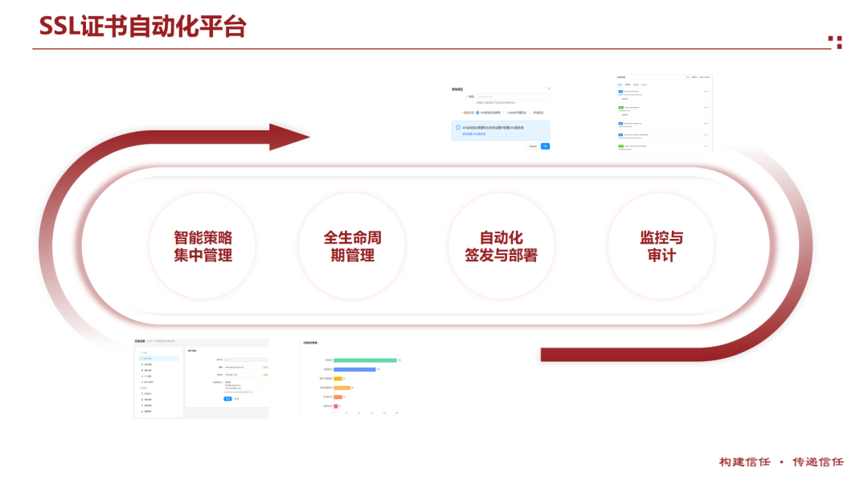Confirm the add-domain dialog with OK
Image resolution: width=868 pixels, height=485 pixels.
pyautogui.click(x=545, y=146)
